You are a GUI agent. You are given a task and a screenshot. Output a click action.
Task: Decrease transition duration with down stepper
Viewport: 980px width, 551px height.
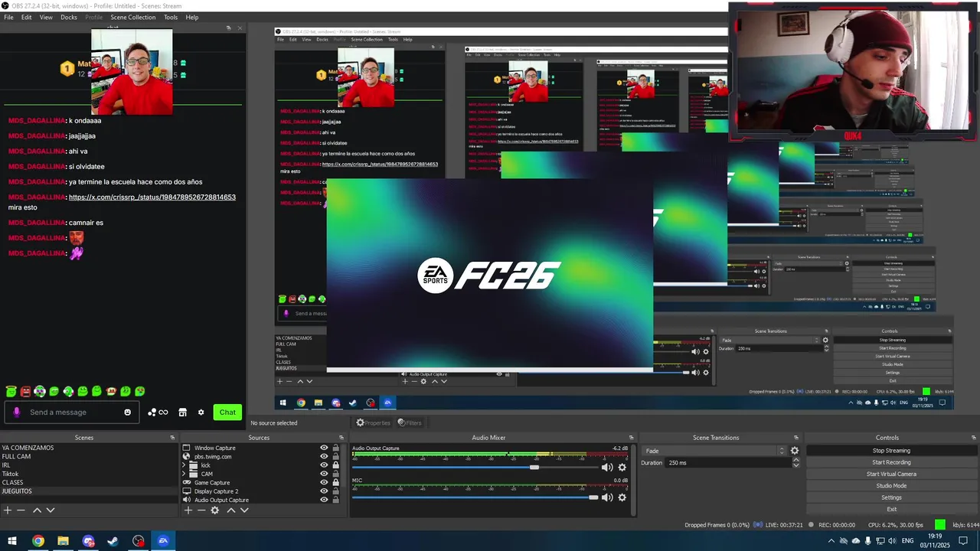[795, 465]
